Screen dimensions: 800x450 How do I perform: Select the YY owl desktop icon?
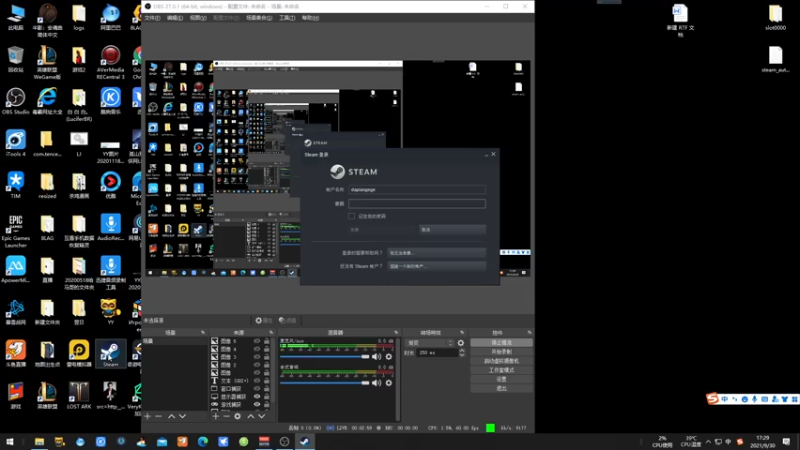110,312
